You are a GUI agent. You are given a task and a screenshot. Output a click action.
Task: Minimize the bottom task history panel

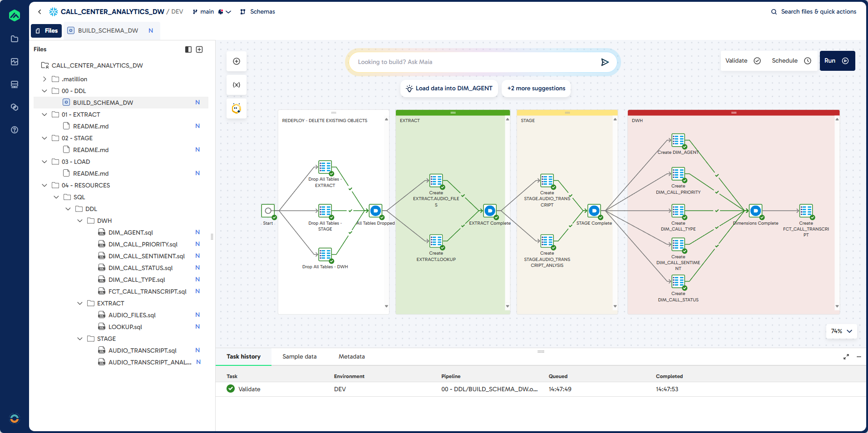(859, 357)
